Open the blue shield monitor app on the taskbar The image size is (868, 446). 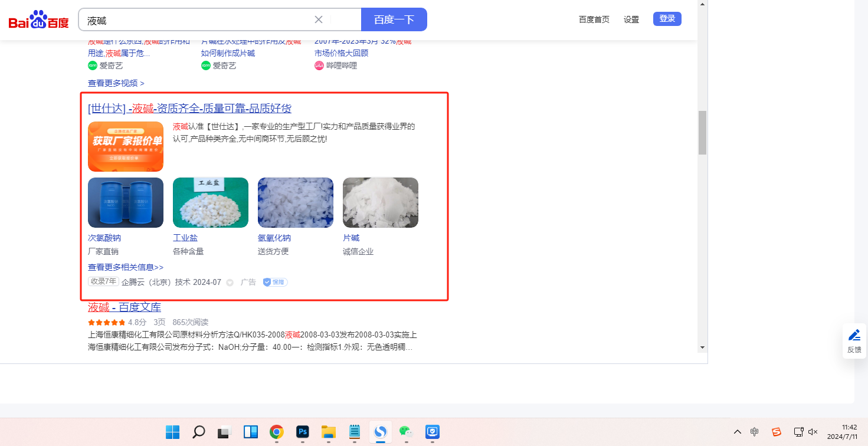pos(433,432)
